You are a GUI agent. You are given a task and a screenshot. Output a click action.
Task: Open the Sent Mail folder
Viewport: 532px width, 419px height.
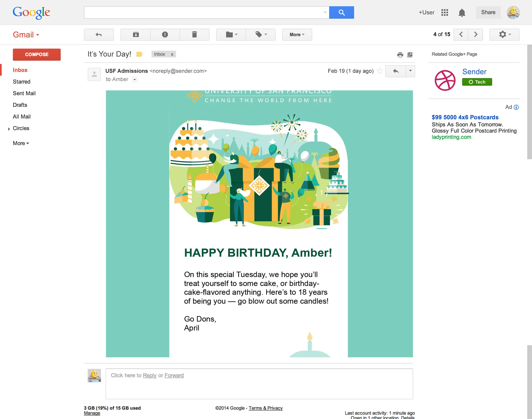(x=24, y=93)
